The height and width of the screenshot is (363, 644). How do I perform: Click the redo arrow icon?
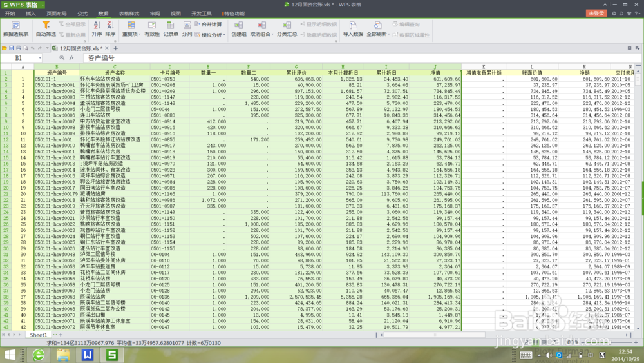coord(40,48)
